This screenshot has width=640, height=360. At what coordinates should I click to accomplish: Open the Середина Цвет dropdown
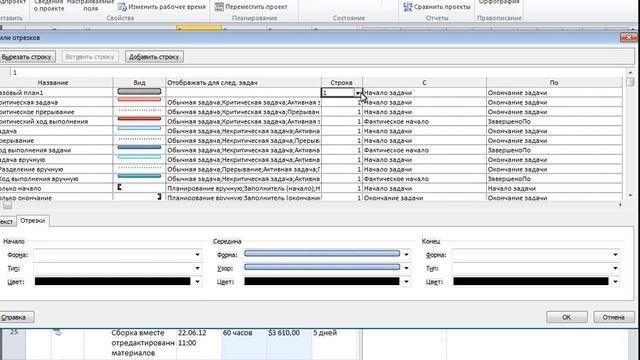(406, 282)
